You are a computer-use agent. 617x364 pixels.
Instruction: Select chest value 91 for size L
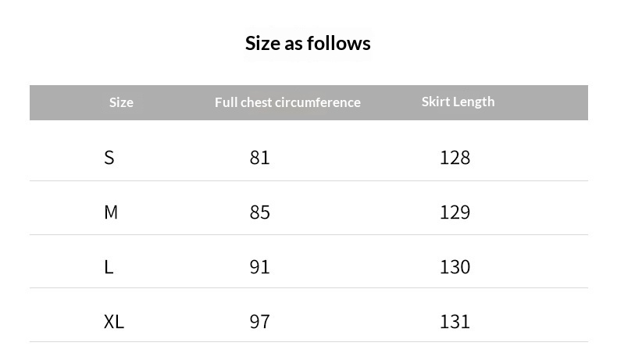point(260,267)
